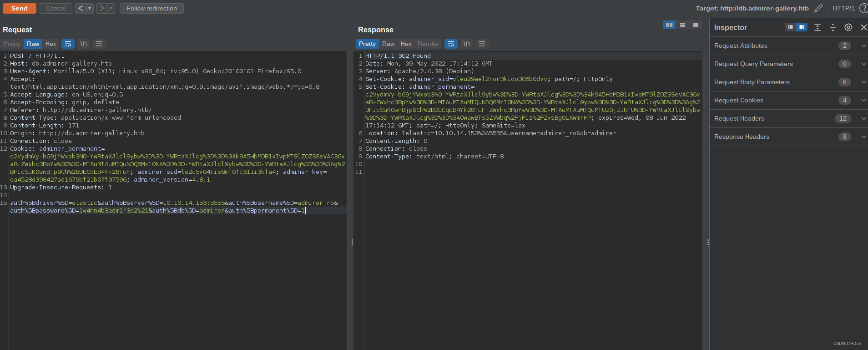Grab the response-Inspector pane divider handle

(x=708, y=242)
